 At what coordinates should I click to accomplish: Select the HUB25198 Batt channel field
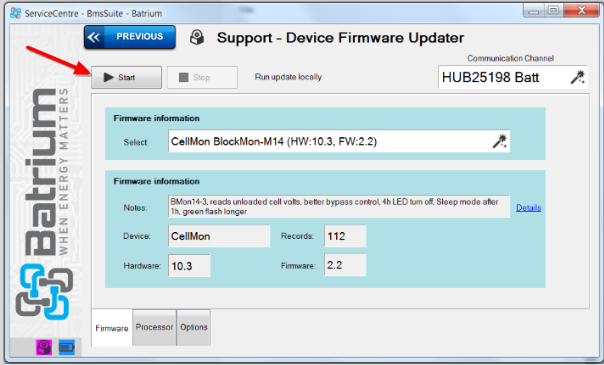click(x=513, y=77)
